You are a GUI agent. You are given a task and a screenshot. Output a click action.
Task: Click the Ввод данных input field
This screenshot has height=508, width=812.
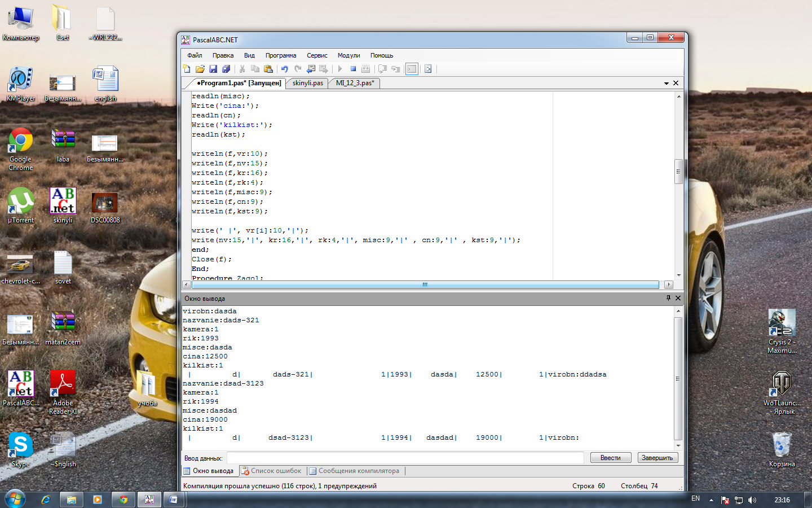[405, 458]
